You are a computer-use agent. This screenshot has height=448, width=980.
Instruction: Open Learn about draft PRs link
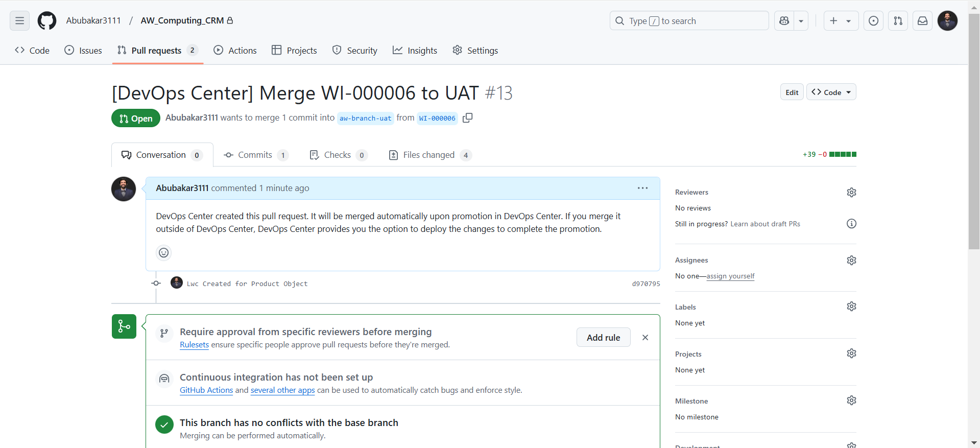coord(765,224)
